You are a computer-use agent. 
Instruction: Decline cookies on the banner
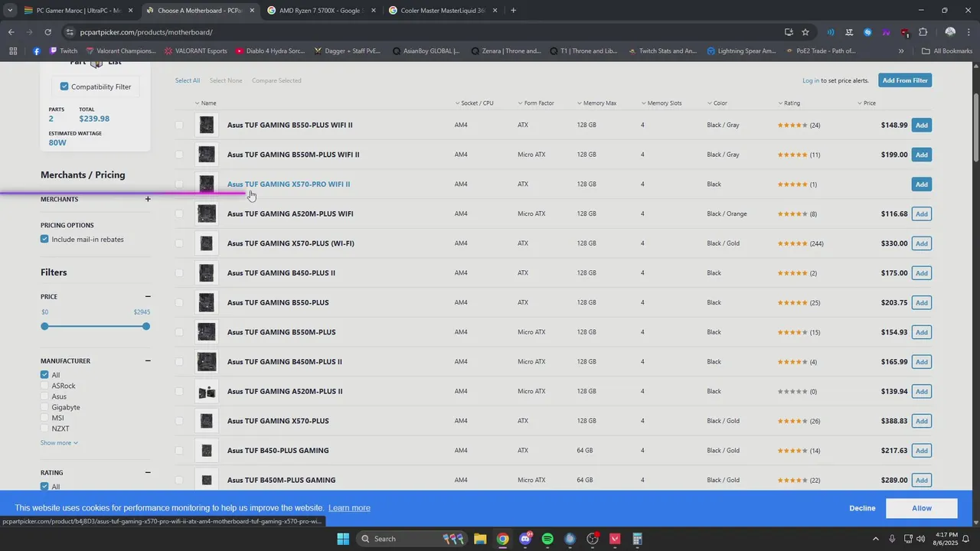[x=862, y=508]
